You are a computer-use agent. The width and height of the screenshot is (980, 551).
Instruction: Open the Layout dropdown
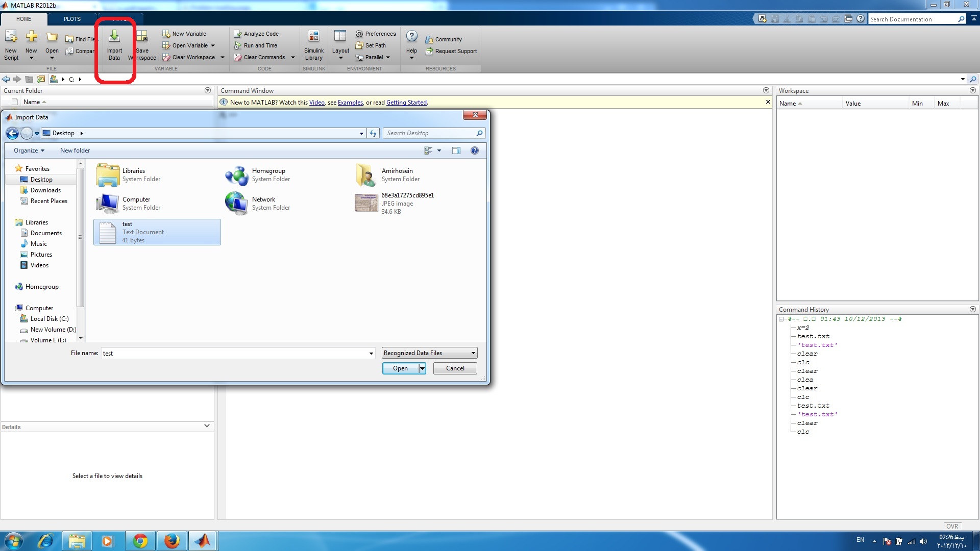point(340,44)
